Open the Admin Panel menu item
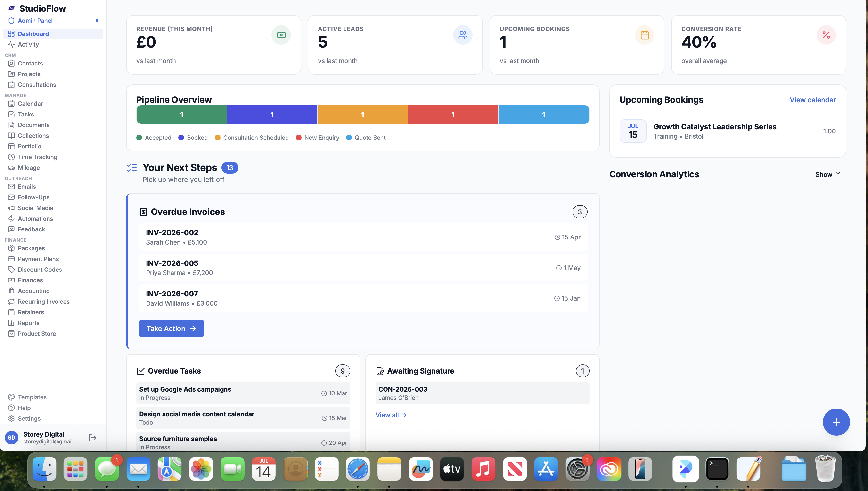This screenshot has height=491, width=868. click(53, 21)
